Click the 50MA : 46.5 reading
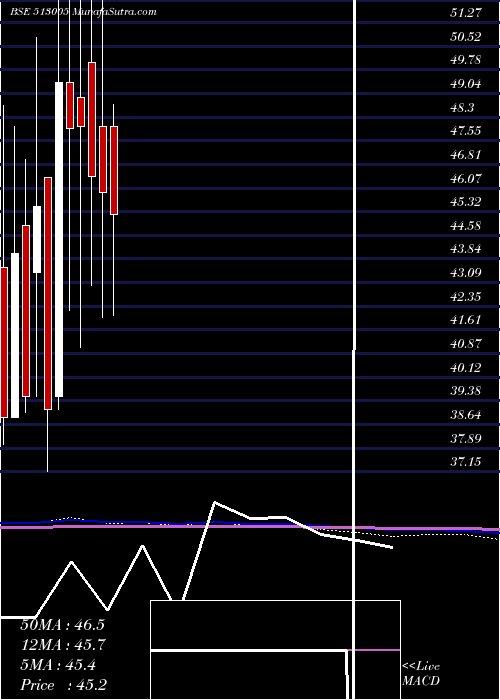The height and width of the screenshot is (700, 500). 62,625
